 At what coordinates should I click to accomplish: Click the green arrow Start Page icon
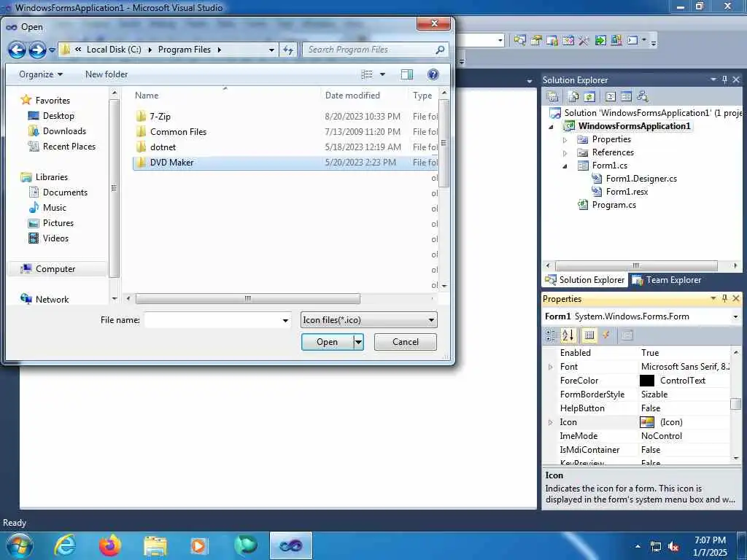[600, 41]
